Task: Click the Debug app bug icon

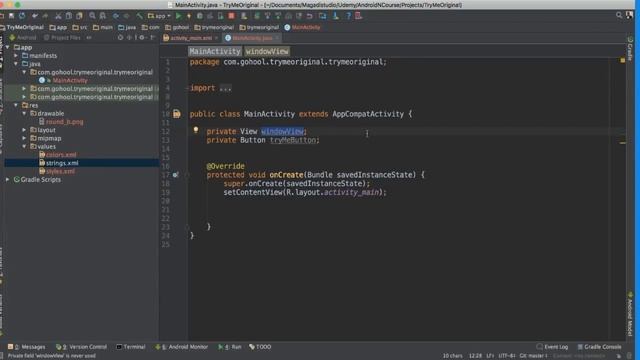Action: point(200,16)
